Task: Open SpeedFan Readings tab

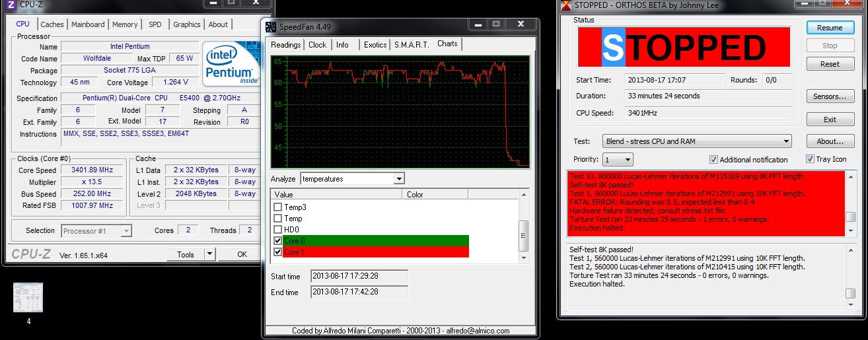Action: [285, 45]
